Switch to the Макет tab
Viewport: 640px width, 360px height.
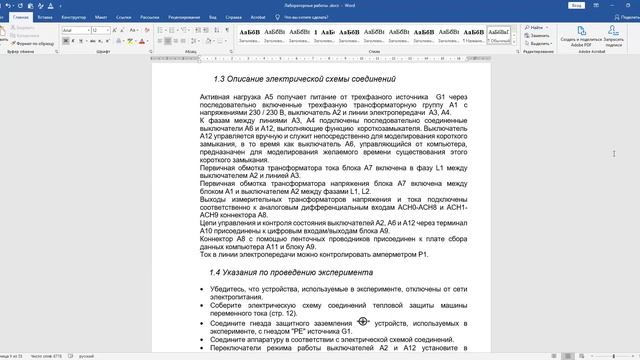click(x=101, y=17)
